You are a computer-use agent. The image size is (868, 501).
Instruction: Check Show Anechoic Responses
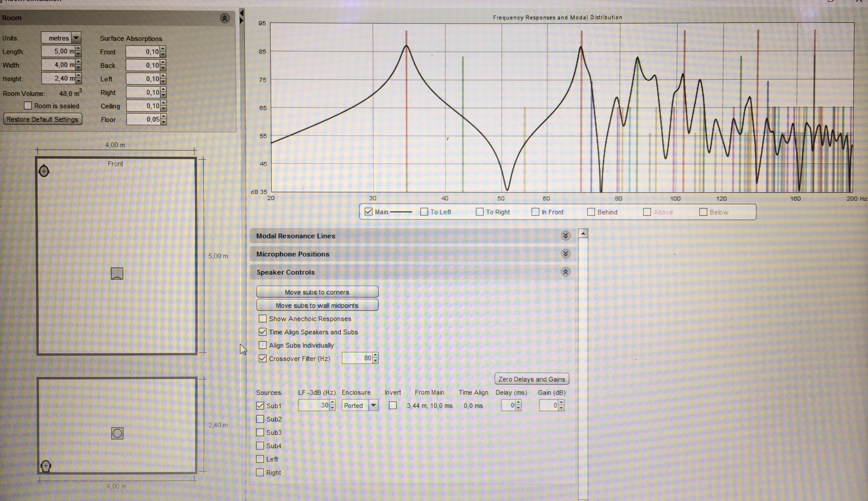[262, 318]
